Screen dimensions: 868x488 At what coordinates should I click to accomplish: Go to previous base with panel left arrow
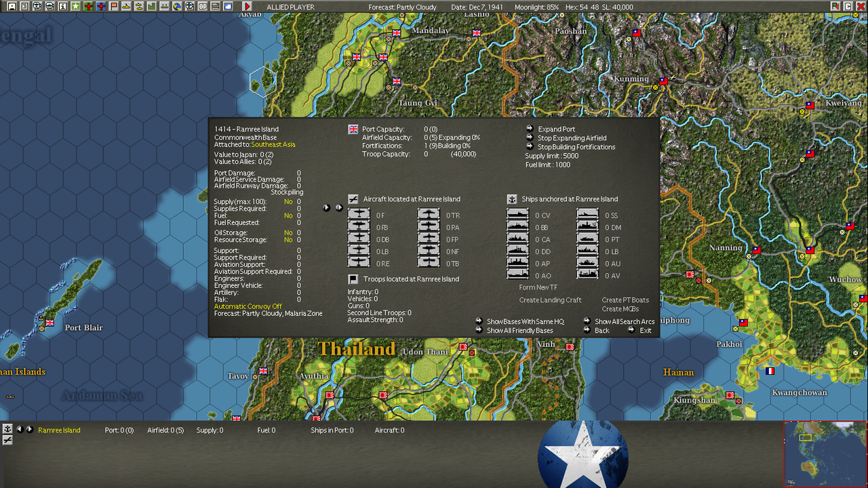point(327,207)
